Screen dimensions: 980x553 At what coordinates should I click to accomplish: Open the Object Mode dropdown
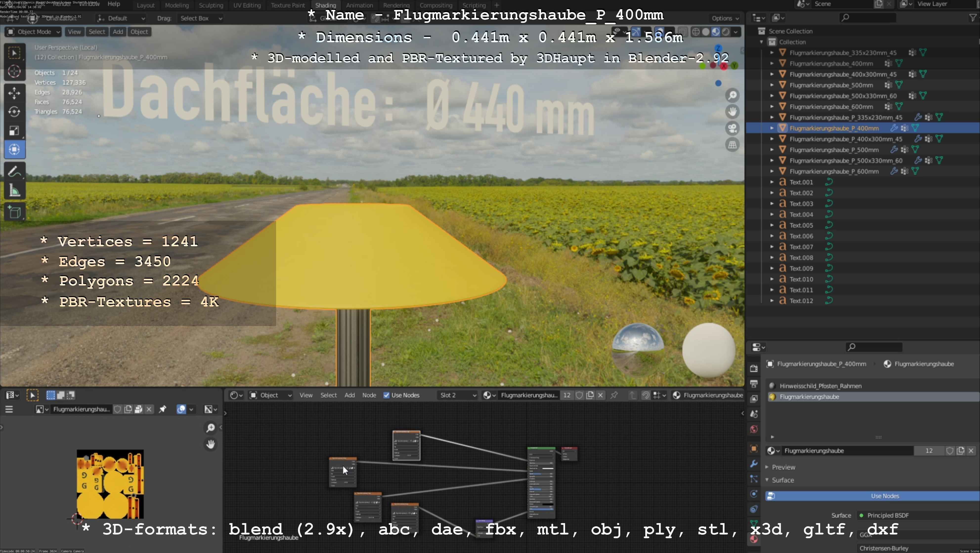pos(33,32)
